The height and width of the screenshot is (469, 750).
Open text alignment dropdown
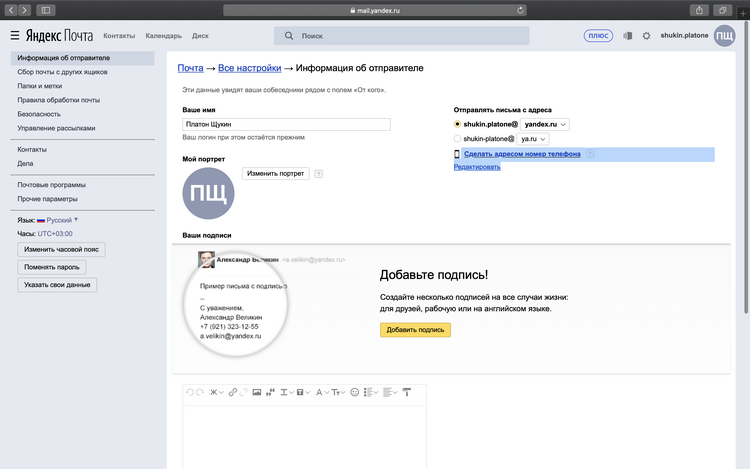[x=390, y=393]
